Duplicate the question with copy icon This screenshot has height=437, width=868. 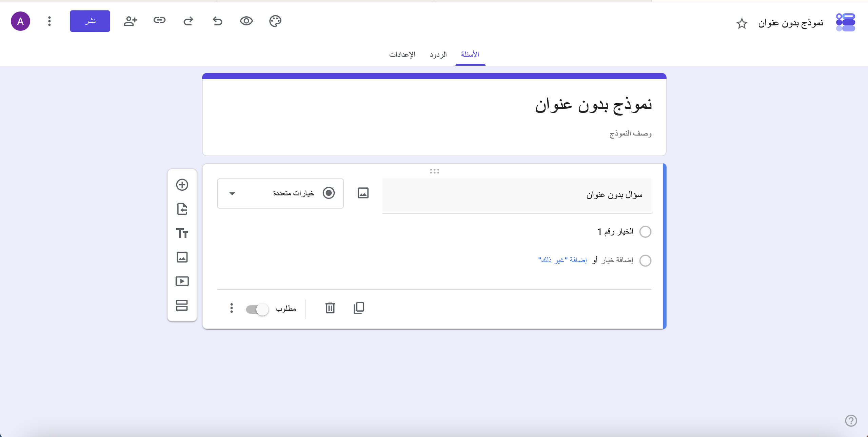click(x=359, y=308)
